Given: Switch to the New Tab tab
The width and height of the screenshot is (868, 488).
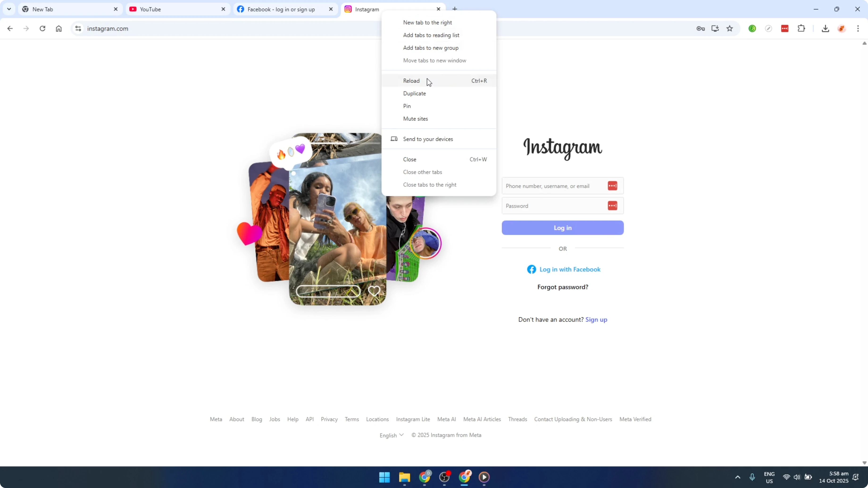Looking at the screenshot, I should coord(71,9).
